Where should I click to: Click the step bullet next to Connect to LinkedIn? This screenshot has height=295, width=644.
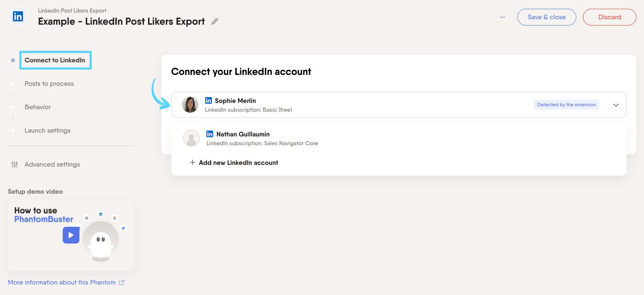pyautogui.click(x=13, y=60)
